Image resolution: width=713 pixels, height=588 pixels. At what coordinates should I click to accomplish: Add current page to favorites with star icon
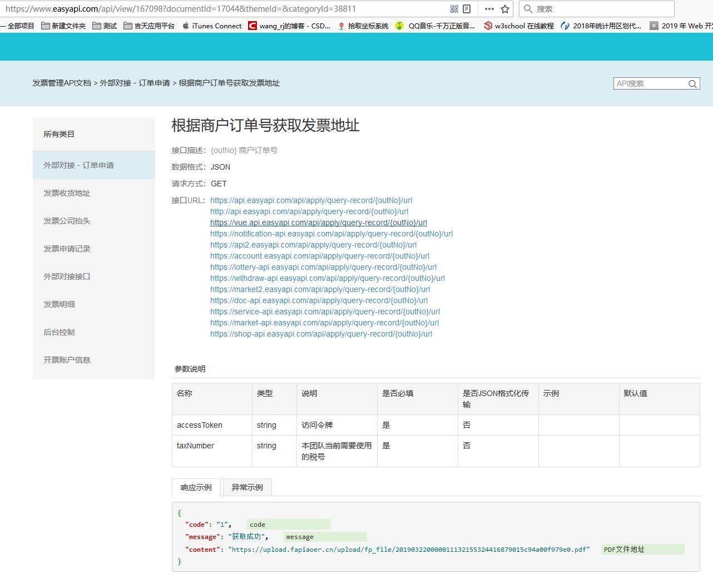(504, 8)
